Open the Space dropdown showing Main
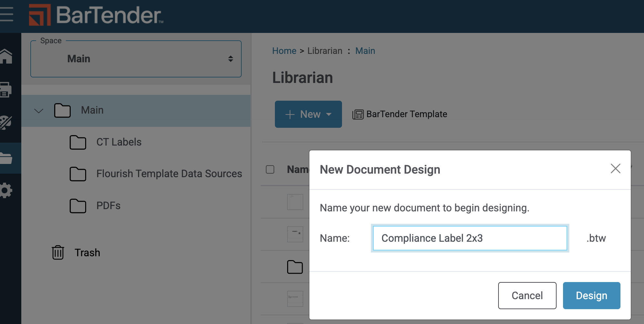The height and width of the screenshot is (324, 644). 136,59
